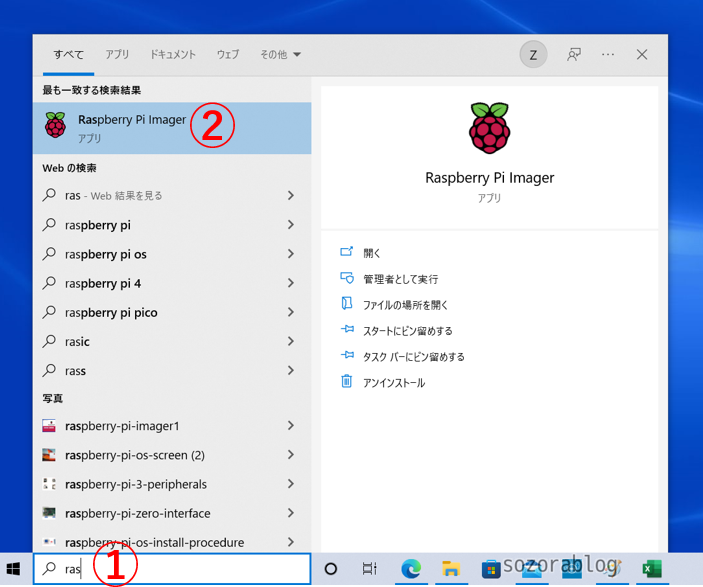Switch to the ウェブ tab
This screenshot has width=703, height=587.
228,55
